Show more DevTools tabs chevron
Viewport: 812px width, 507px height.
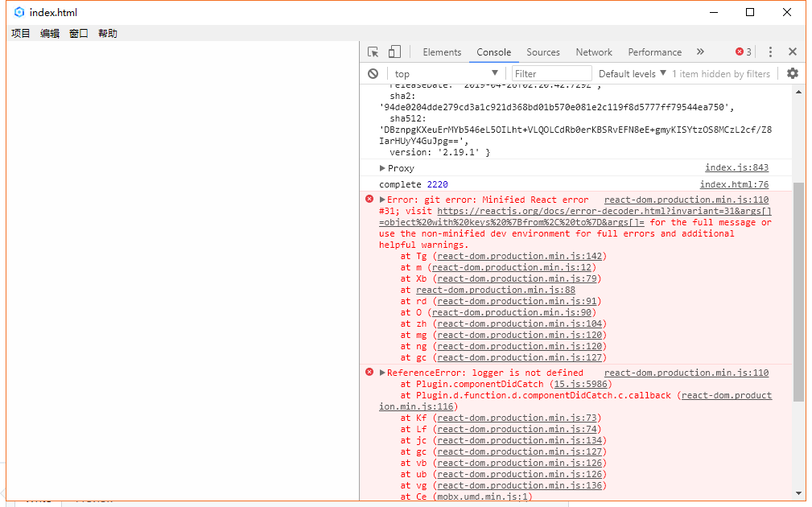700,52
